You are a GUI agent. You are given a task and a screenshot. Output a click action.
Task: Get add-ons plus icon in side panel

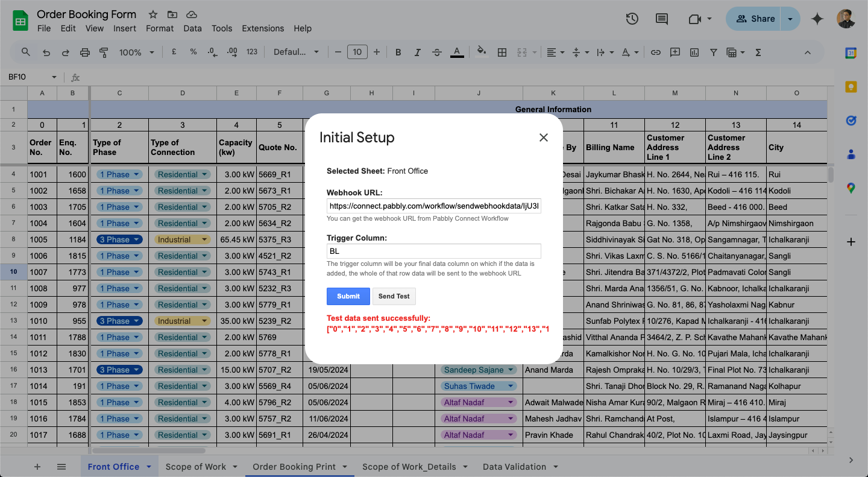(851, 242)
